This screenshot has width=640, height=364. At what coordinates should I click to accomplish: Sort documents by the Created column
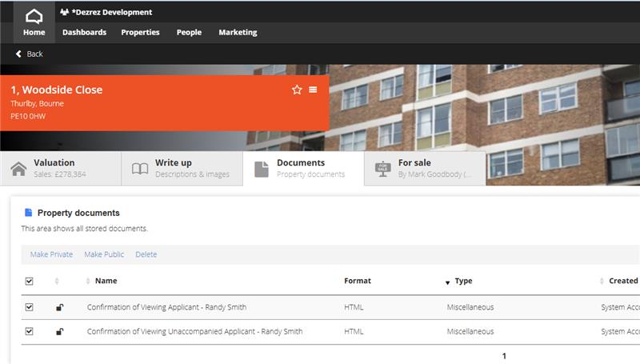[622, 281]
